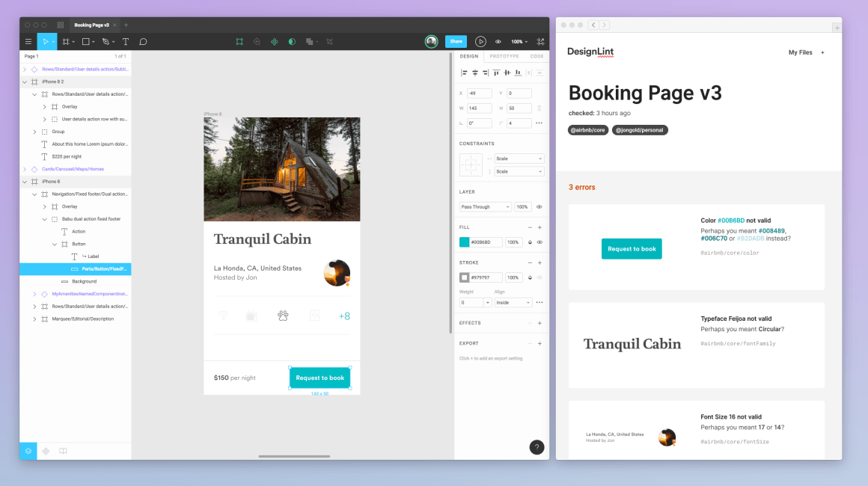Open stroke blend mode drop icon
This screenshot has width=868, height=486.
[531, 277]
